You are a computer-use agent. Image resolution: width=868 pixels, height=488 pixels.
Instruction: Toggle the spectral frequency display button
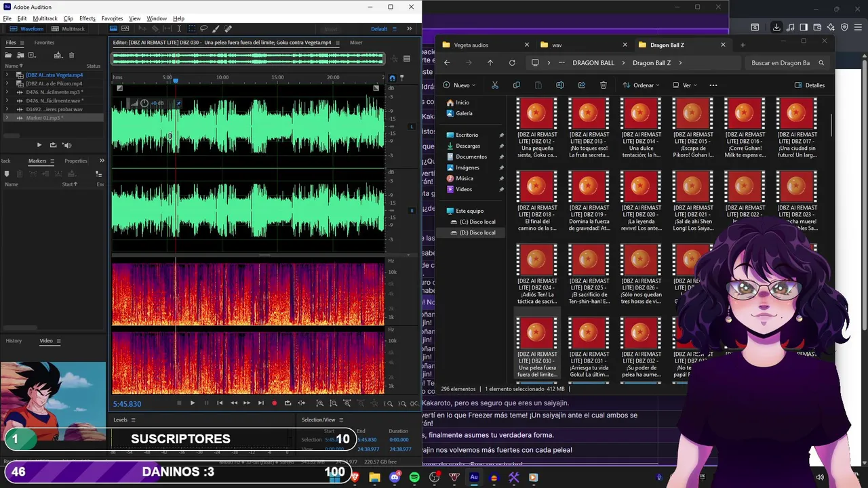[x=113, y=28]
